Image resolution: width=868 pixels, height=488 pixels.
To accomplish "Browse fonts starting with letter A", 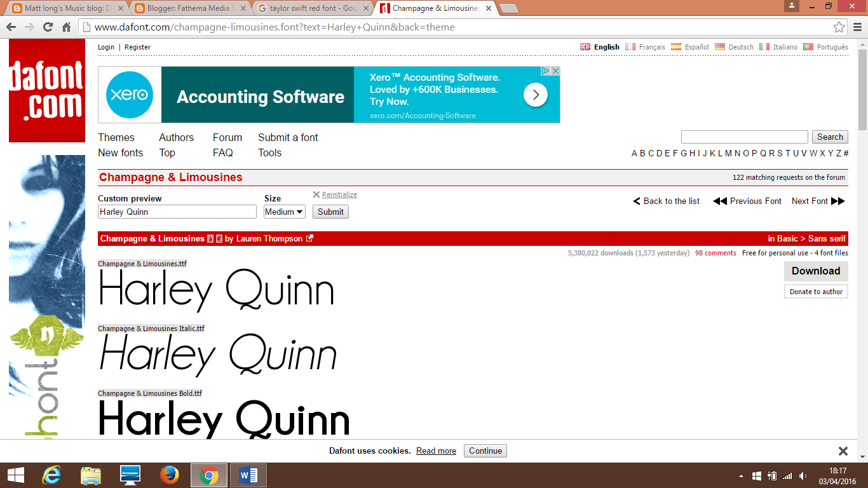I will tap(634, 153).
